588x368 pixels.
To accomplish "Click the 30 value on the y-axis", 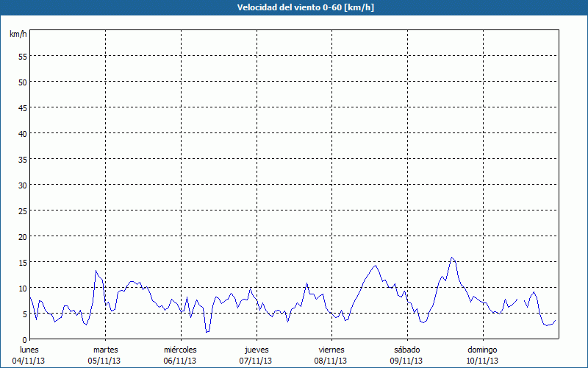I will pos(22,185).
